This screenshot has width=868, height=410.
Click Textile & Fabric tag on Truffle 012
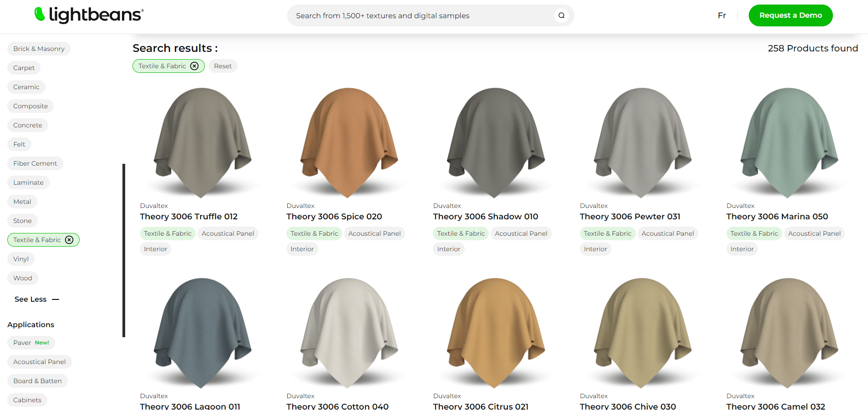click(168, 233)
